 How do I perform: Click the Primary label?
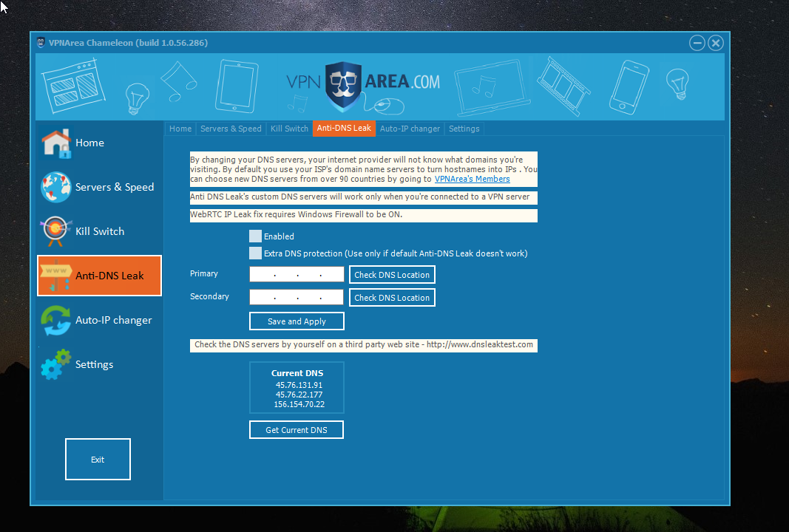point(204,273)
